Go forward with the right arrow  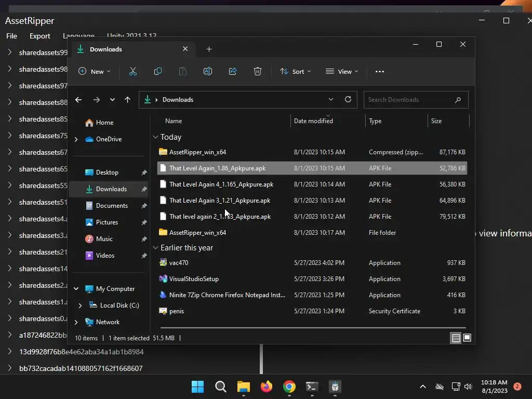(x=96, y=100)
